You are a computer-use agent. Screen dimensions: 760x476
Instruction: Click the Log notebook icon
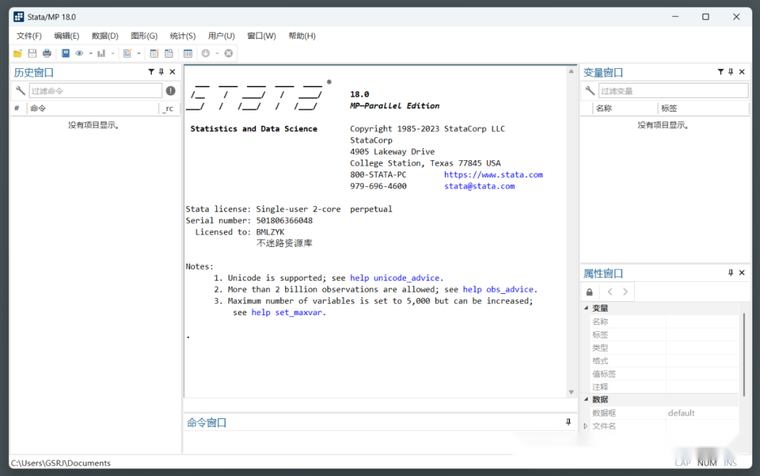[65, 53]
